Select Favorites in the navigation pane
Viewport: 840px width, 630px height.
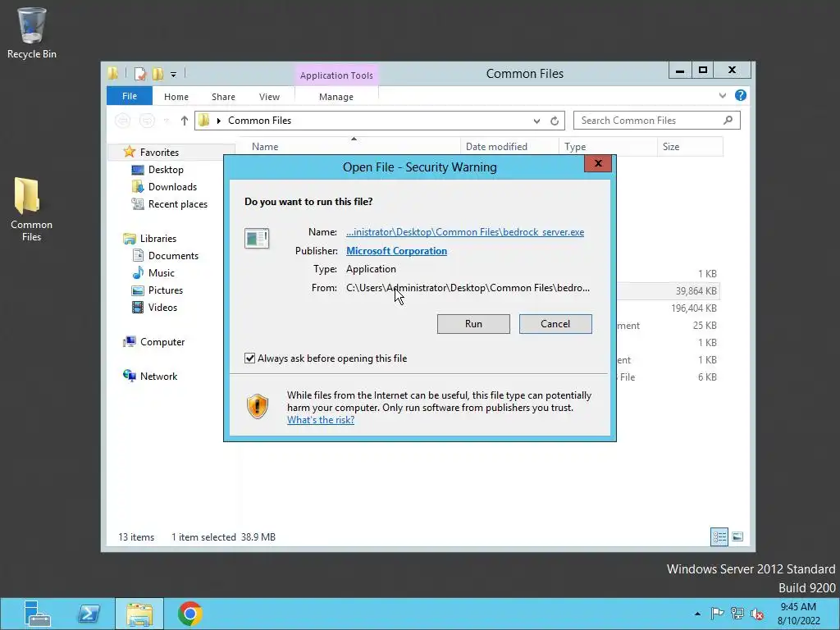coord(159,152)
